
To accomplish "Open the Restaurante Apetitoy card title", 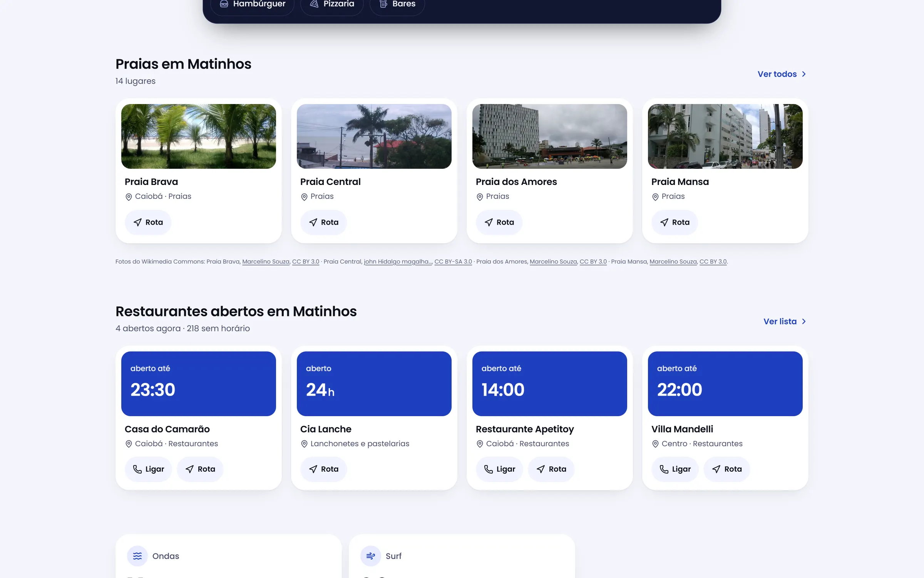I will pos(525,429).
